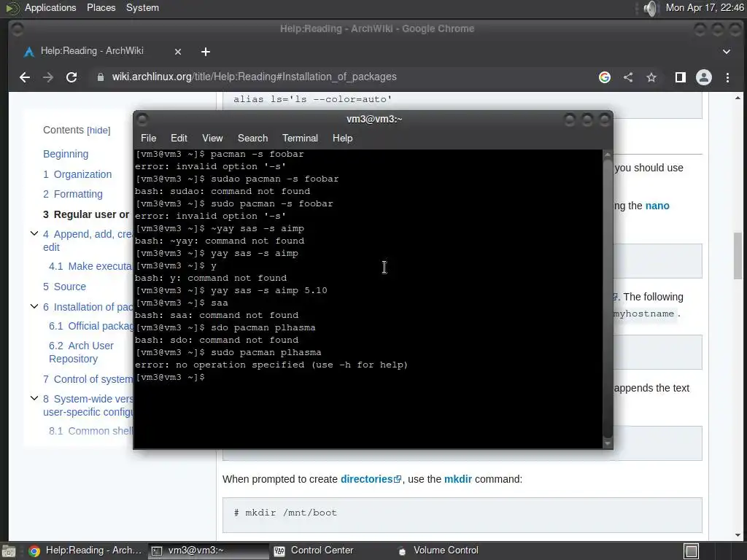The image size is (747, 560).
Task: Open the terminal's Terminal menu
Action: pyautogui.click(x=300, y=138)
